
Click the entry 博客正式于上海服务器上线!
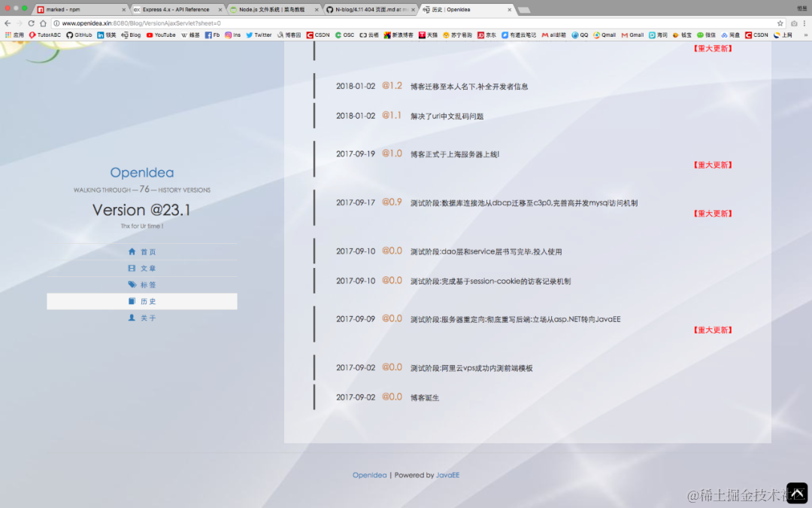(455, 154)
